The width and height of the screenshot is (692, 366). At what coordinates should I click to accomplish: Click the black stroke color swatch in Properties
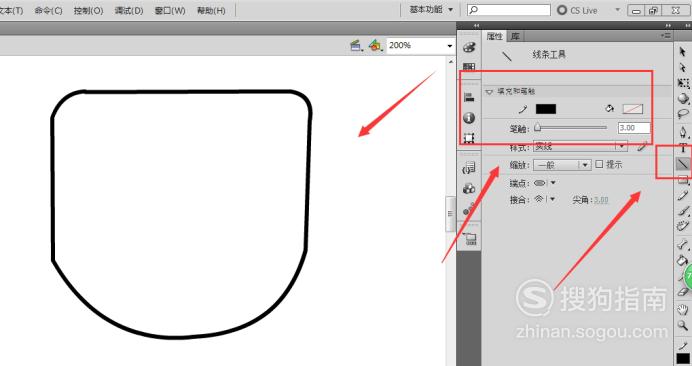[545, 109]
